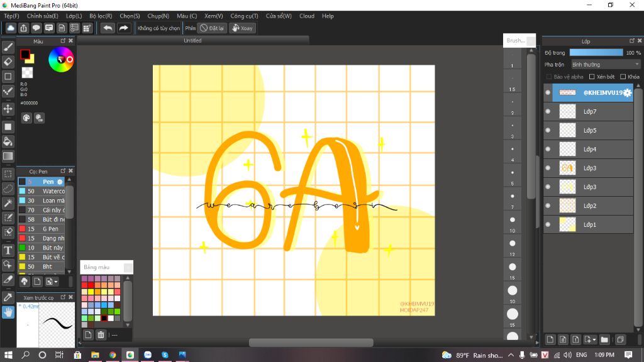This screenshot has width=644, height=362.
Task: Switch to the Untitled document tab
Action: [192, 40]
